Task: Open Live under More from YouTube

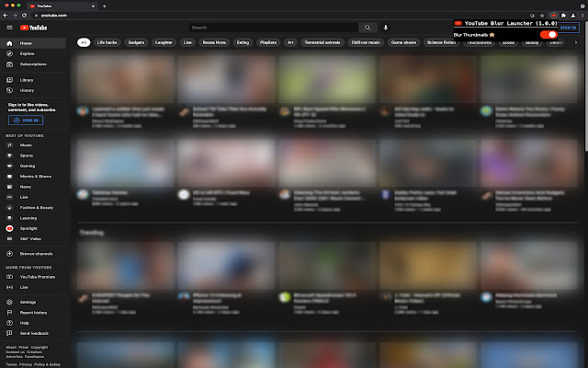Action: (x=33, y=287)
